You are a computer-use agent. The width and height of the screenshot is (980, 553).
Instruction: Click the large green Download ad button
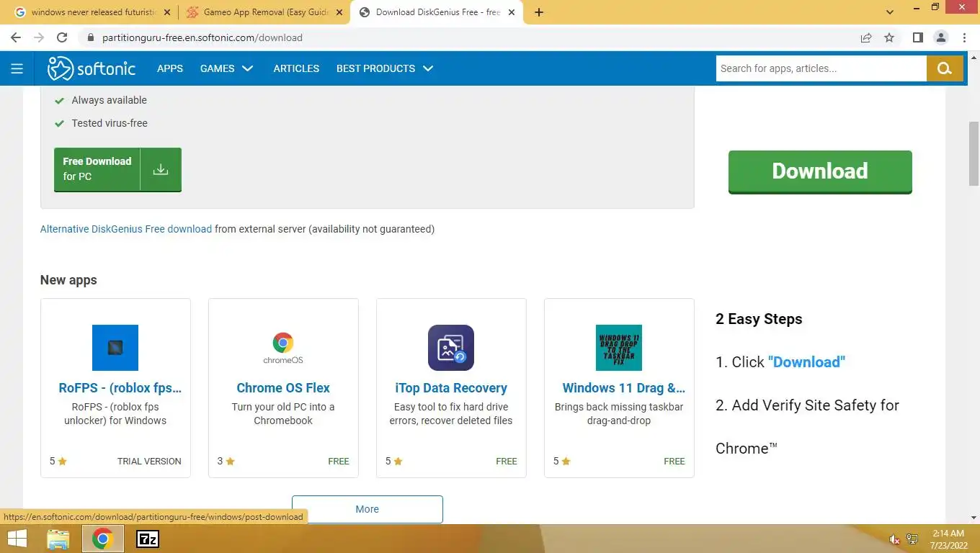point(820,171)
